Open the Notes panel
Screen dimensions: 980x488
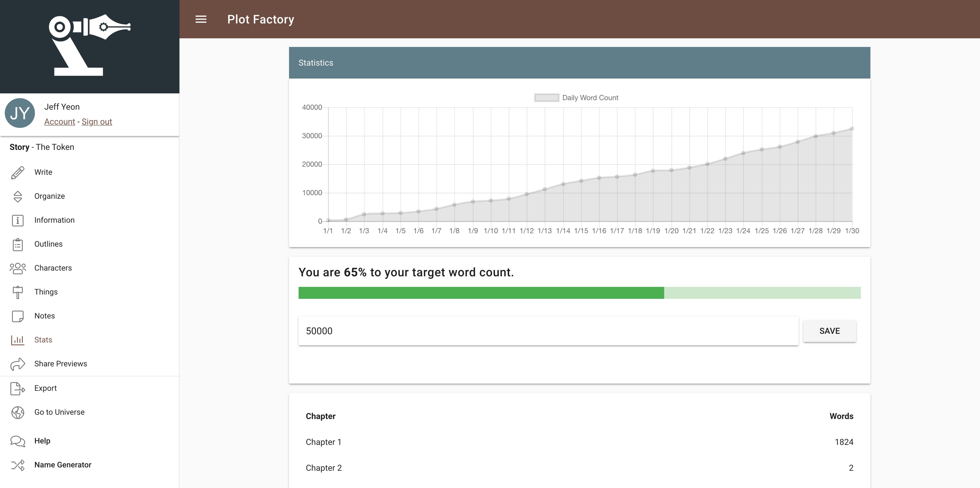(45, 316)
